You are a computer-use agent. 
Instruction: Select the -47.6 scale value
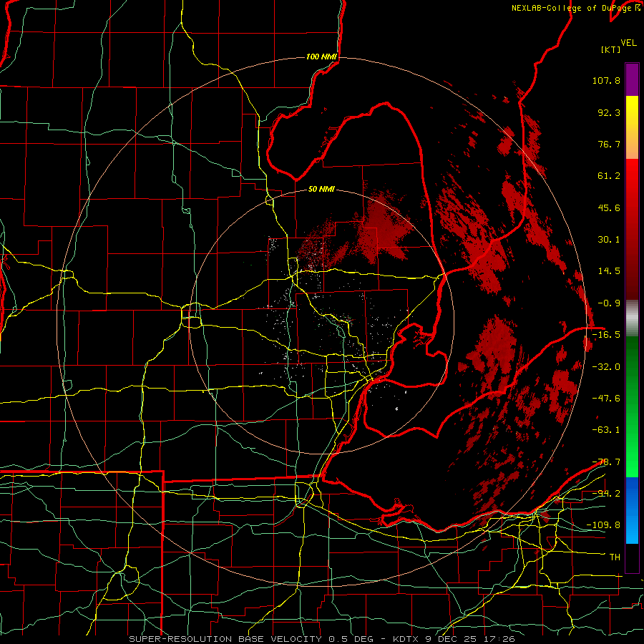pos(606,399)
